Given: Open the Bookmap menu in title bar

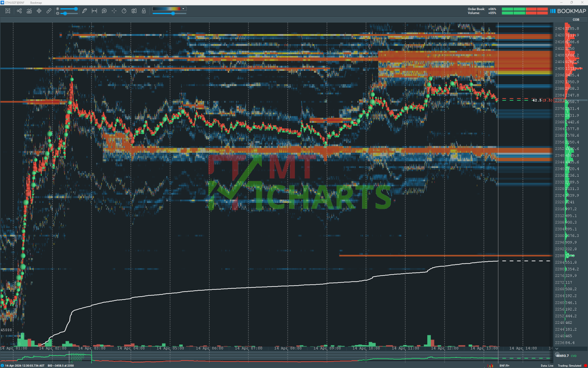Looking at the screenshot, I should (x=36, y=2).
